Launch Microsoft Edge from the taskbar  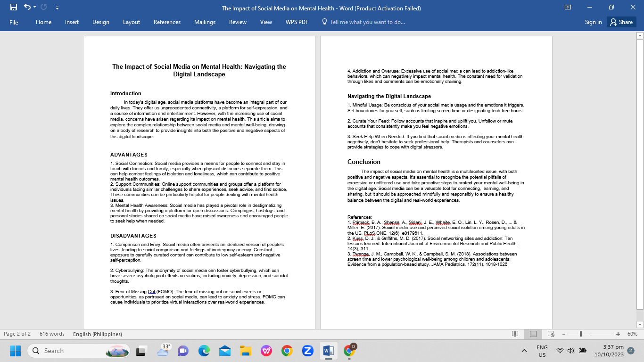[x=204, y=351]
